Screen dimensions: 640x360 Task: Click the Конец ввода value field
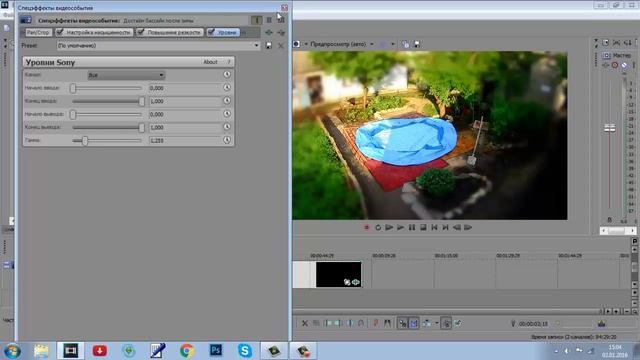click(184, 101)
